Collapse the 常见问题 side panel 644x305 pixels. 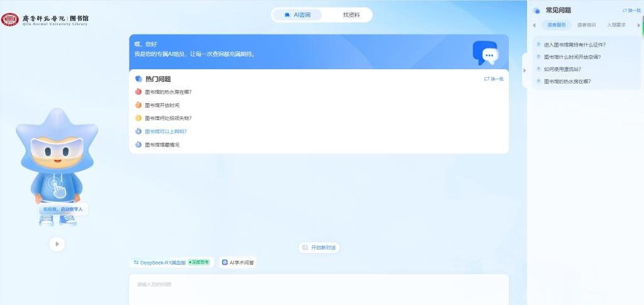point(525,70)
